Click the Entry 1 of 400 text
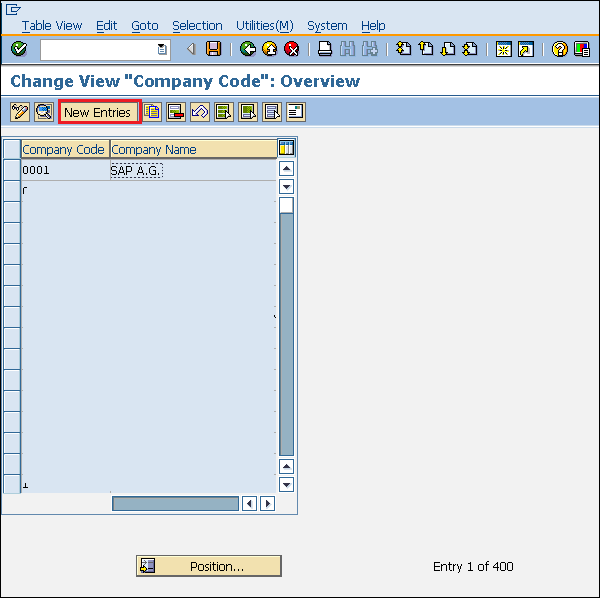600x598 pixels. (x=473, y=566)
